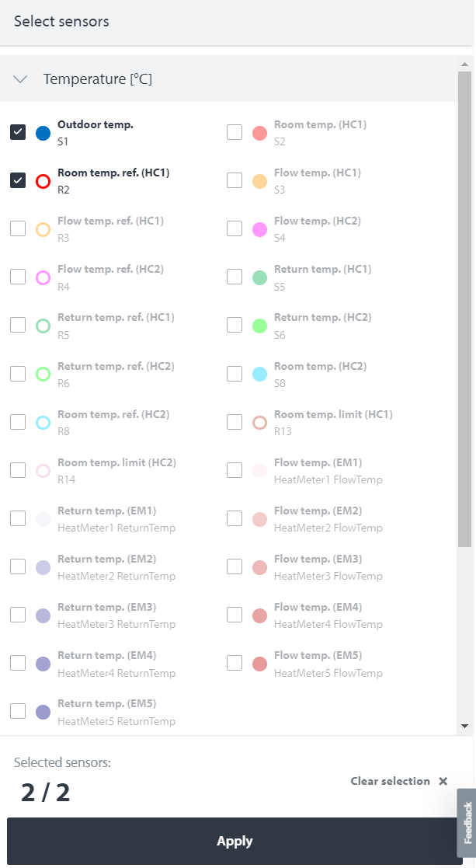The image size is (476, 868).
Task: Tick the Room temp. limit (HC1) R13 checkbox
Action: coord(235,422)
